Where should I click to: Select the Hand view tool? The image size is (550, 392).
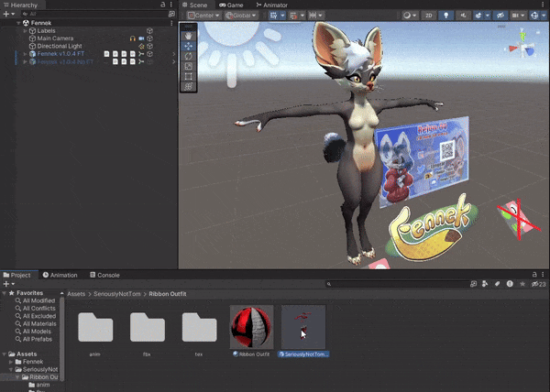[188, 35]
